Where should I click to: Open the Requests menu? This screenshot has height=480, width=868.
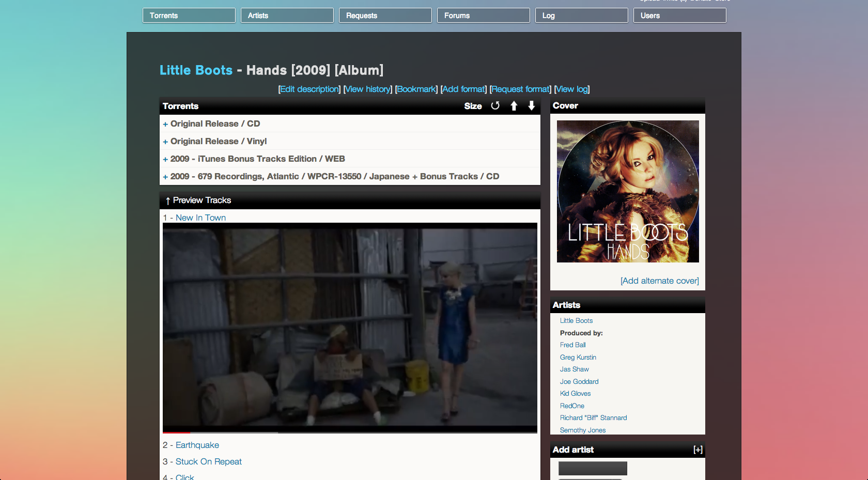point(385,16)
